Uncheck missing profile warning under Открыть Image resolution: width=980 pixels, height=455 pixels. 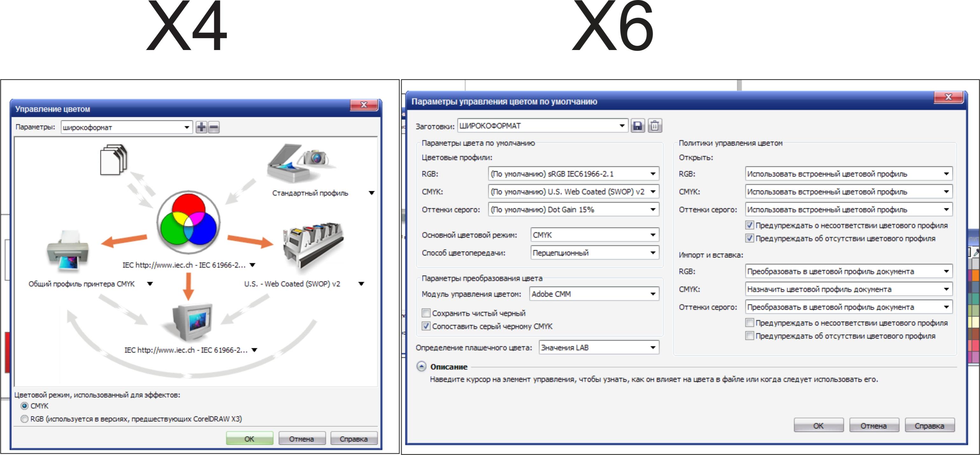[x=750, y=238]
